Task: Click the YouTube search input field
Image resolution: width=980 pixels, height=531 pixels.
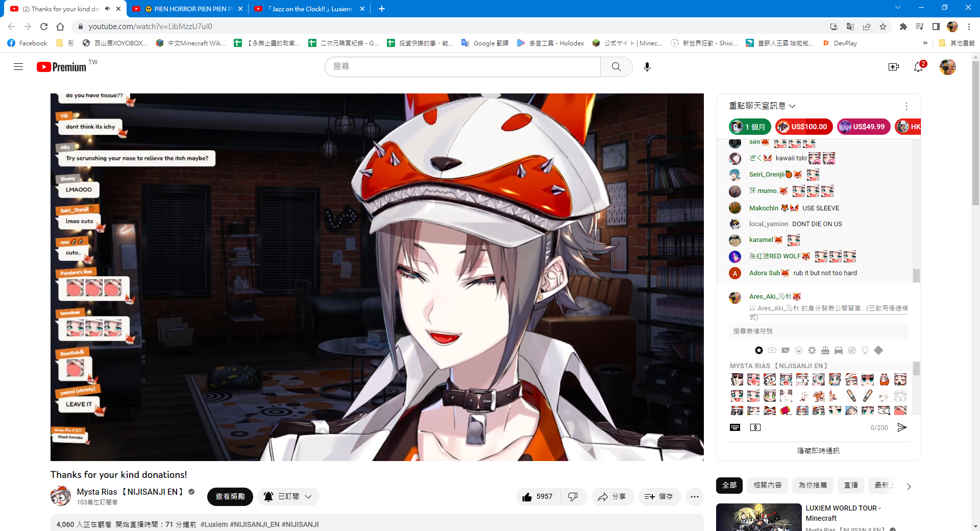Action: pos(462,67)
